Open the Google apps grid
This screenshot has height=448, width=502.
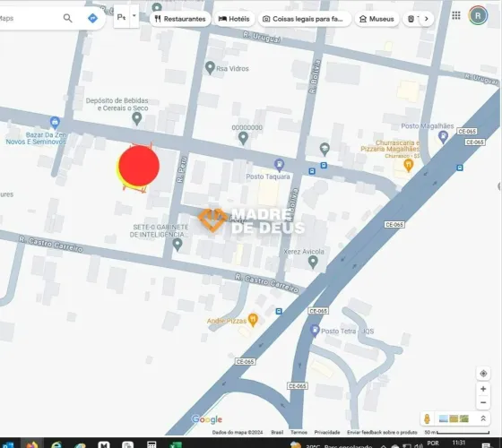[456, 15]
